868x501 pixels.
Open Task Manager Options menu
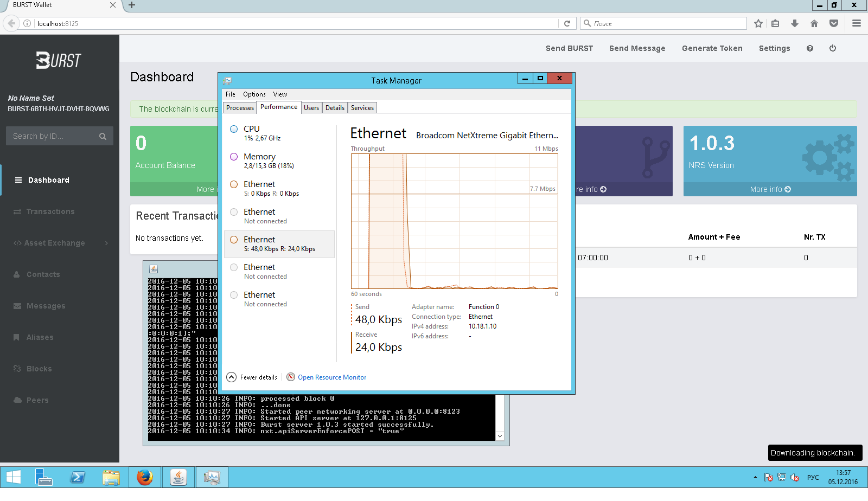click(254, 94)
